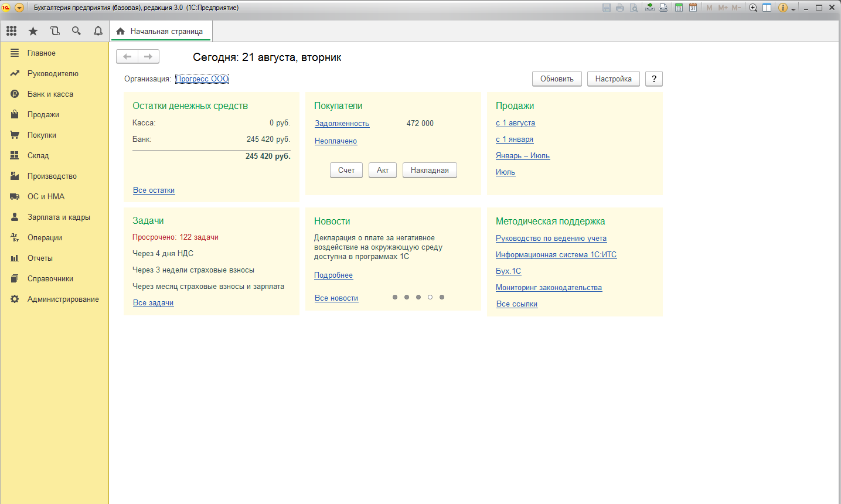Open the Банк и касса section
Image resolution: width=841 pixels, height=504 pixels.
[x=50, y=94]
